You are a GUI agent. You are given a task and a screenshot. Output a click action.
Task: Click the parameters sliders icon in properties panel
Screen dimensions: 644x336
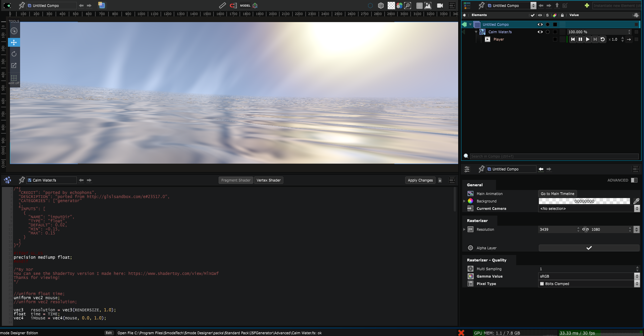tap(467, 169)
